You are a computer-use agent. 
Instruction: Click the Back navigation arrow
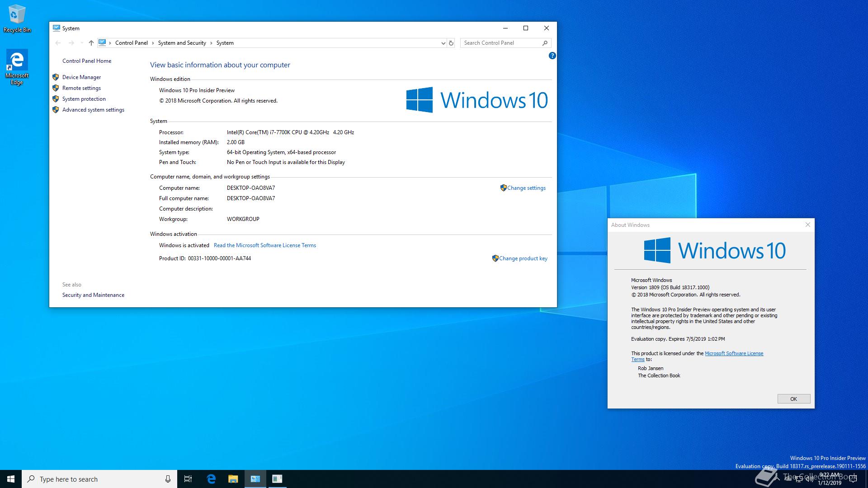coord(58,43)
